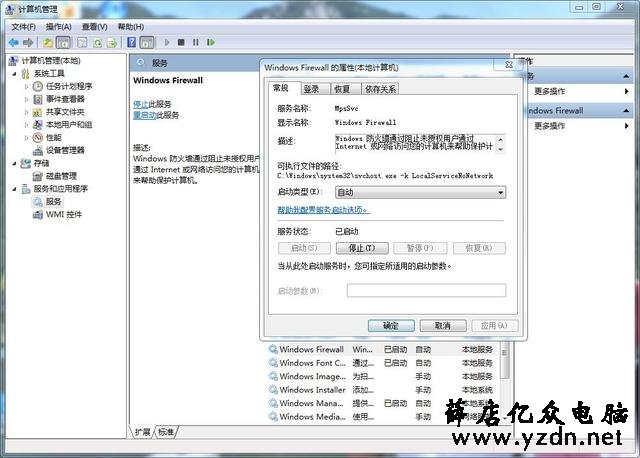This screenshot has height=458, width=640.
Task: Open the 操作(A) menu
Action: [58, 27]
